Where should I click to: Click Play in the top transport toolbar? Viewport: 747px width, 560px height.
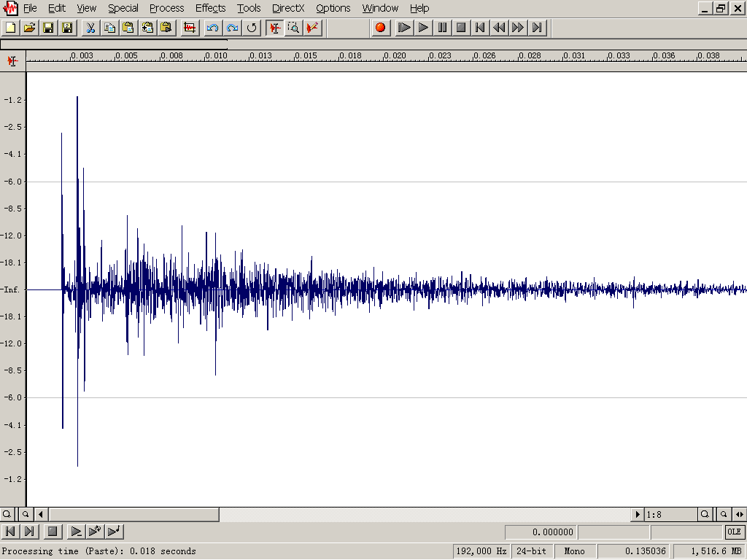click(423, 28)
